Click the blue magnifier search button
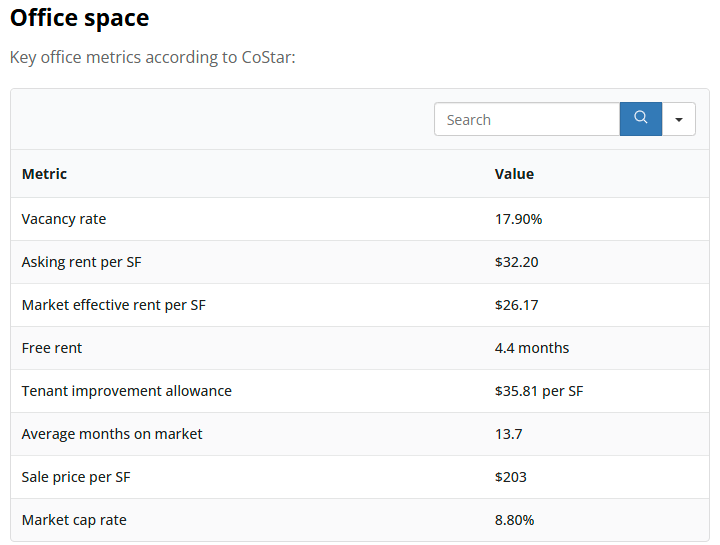The image size is (720, 545). click(x=641, y=119)
